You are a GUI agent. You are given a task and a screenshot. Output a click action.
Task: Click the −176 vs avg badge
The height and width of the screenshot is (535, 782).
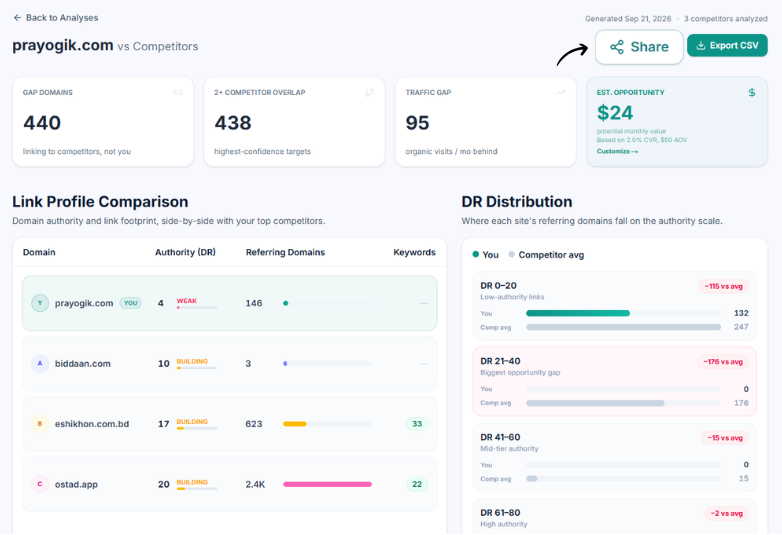[723, 361]
